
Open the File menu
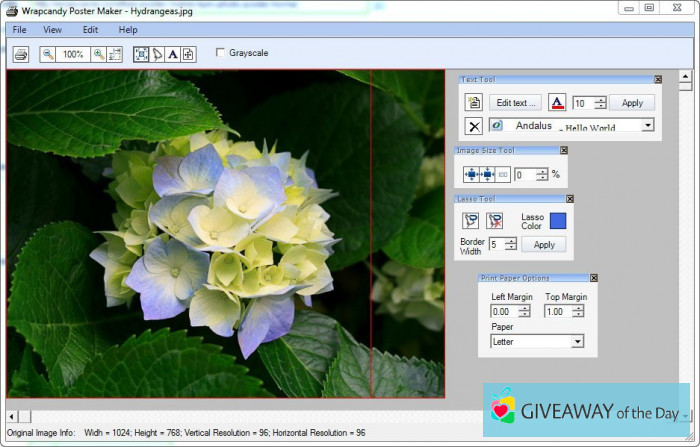(x=20, y=30)
